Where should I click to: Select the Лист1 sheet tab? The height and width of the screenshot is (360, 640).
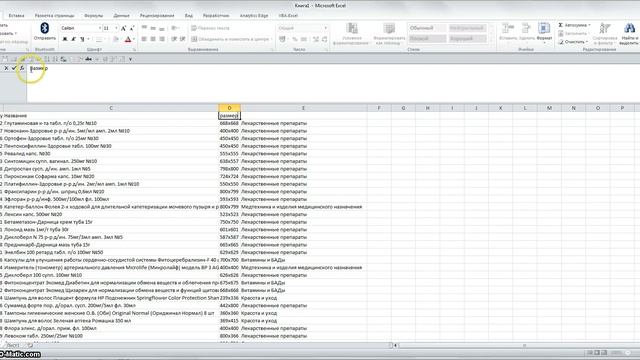point(13,345)
